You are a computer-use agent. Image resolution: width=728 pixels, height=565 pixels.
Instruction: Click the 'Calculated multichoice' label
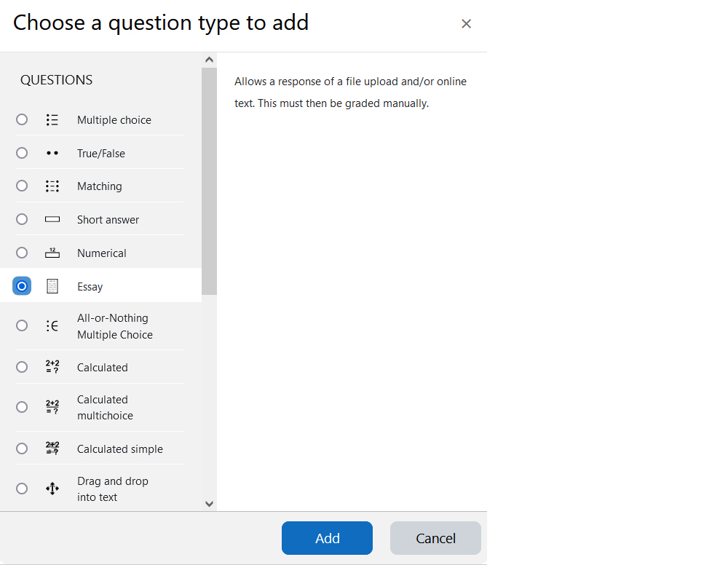coord(106,408)
